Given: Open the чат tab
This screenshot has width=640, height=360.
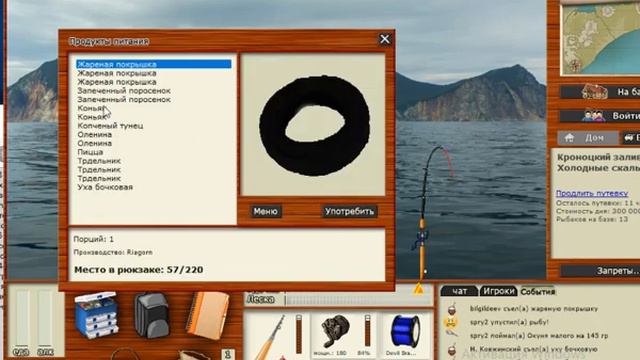Looking at the screenshot, I should coord(460,291).
